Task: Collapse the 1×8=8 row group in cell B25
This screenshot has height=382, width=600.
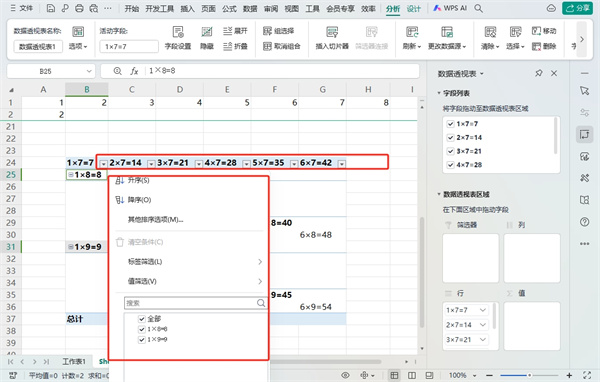Action: [x=70, y=175]
